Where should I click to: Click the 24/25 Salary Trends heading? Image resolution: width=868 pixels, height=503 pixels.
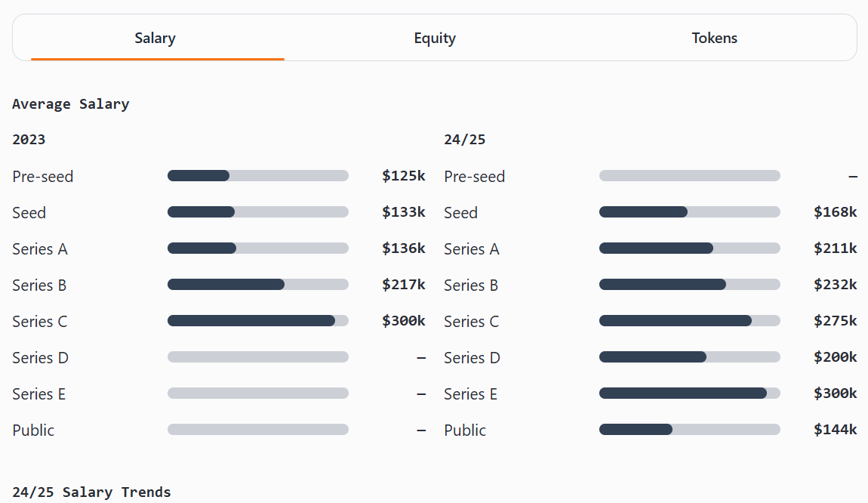pyautogui.click(x=91, y=492)
